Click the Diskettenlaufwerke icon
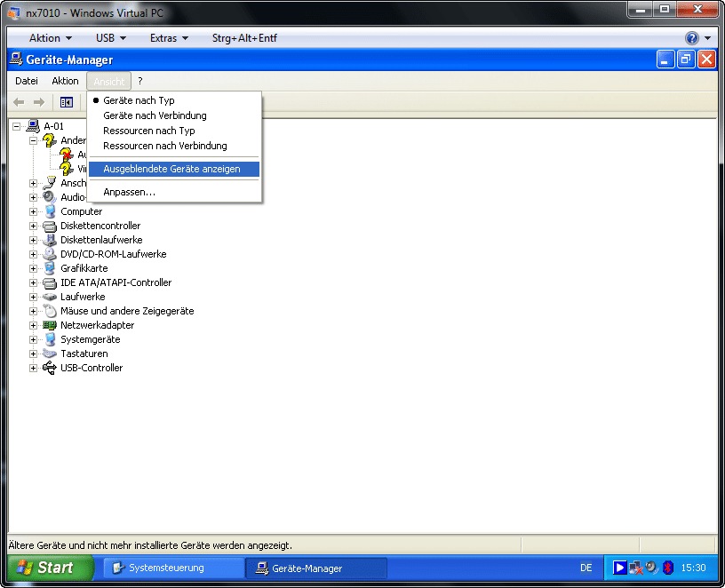The image size is (725, 588). point(50,240)
